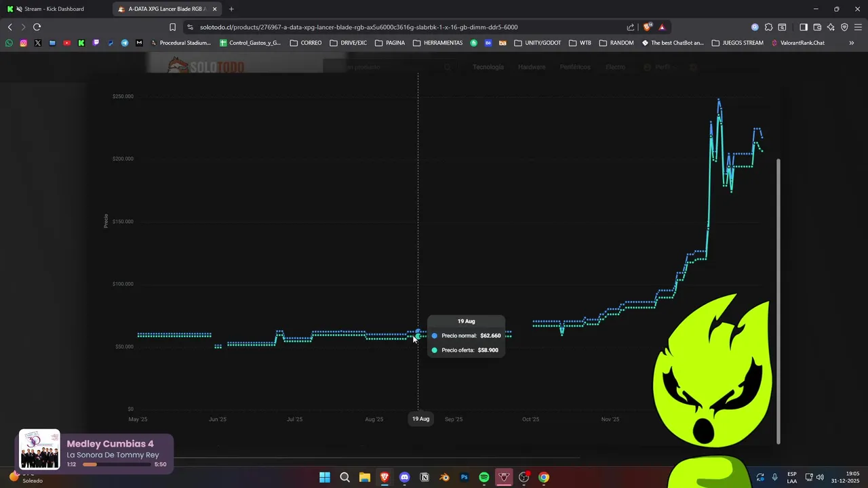The width and height of the screenshot is (868, 488).
Task: Go back using browser back arrow
Action: [x=9, y=27]
